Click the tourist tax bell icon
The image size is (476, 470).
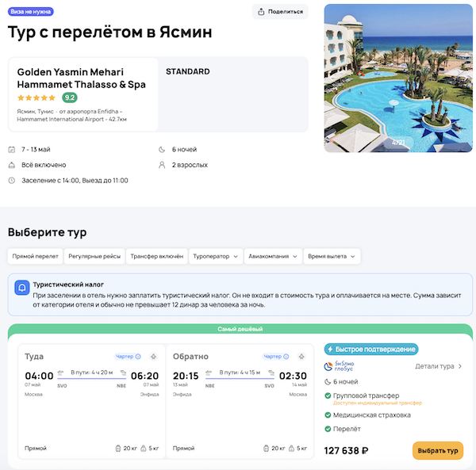tap(22, 288)
